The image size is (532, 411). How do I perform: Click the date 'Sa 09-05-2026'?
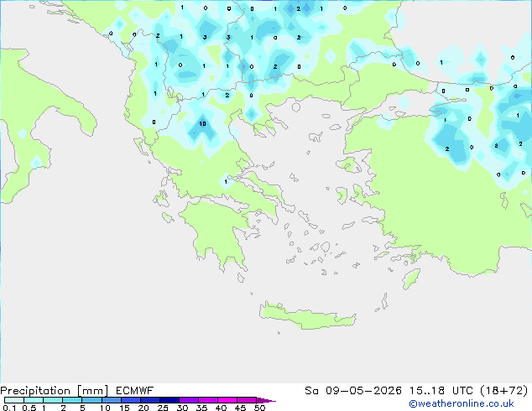[x=353, y=391]
